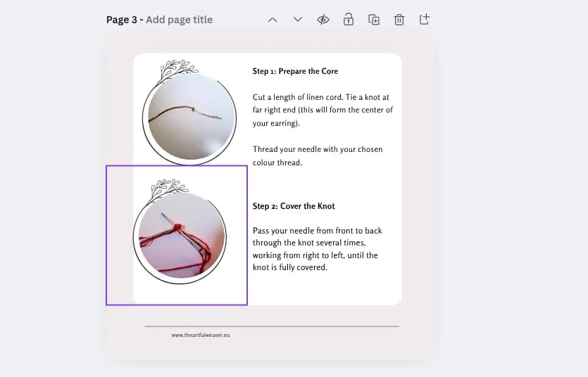Select the 'Thread your needle' paragraph
588x377 pixels.
(318, 155)
